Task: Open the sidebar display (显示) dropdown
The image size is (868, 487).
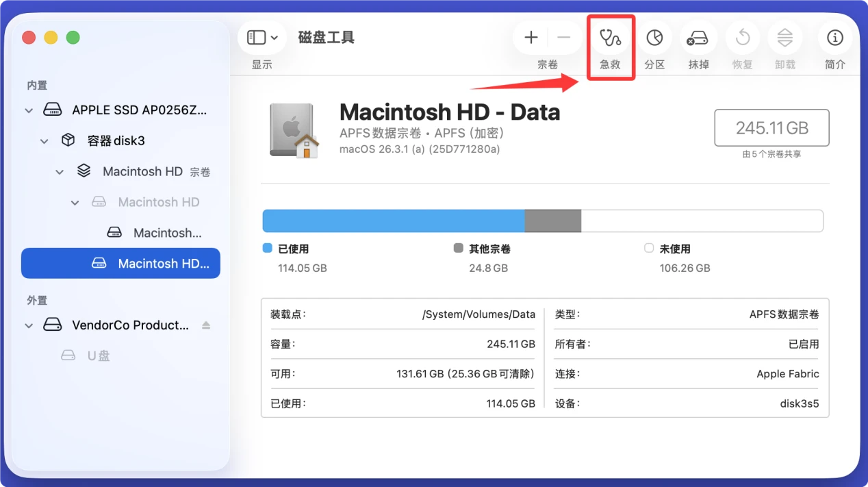Action: tap(262, 38)
